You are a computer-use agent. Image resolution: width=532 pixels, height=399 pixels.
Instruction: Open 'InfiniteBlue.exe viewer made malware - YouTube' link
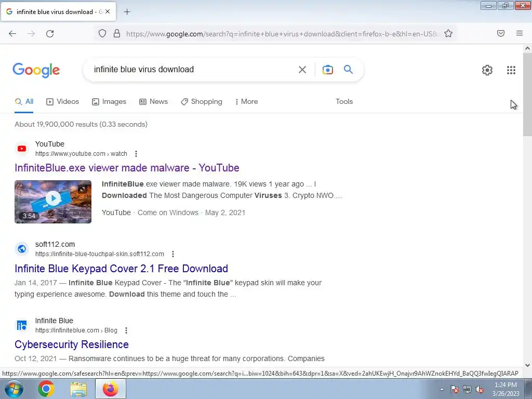[127, 168]
